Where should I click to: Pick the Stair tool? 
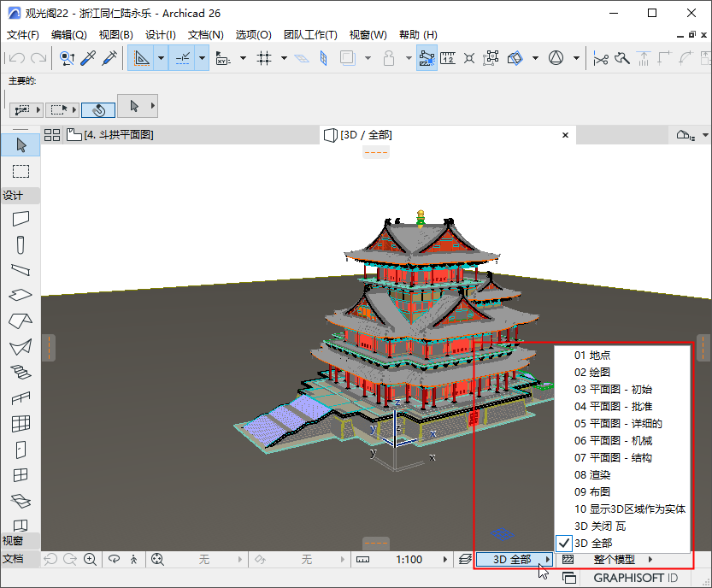[21, 372]
